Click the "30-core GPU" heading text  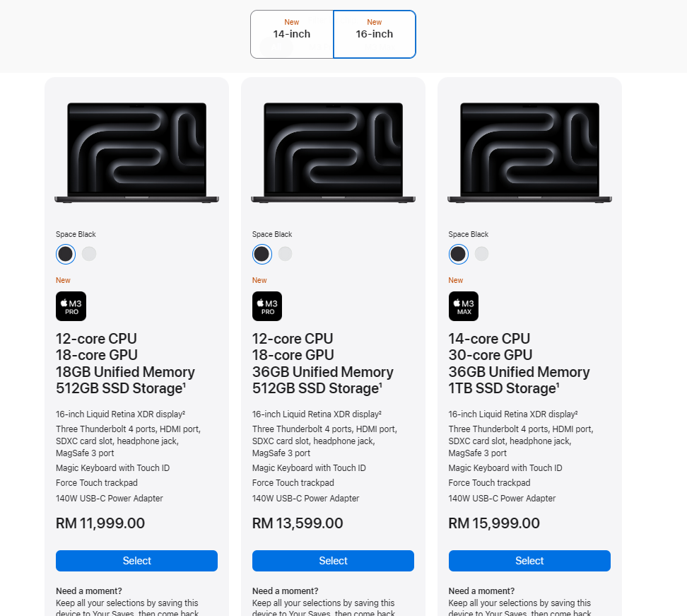coord(491,355)
